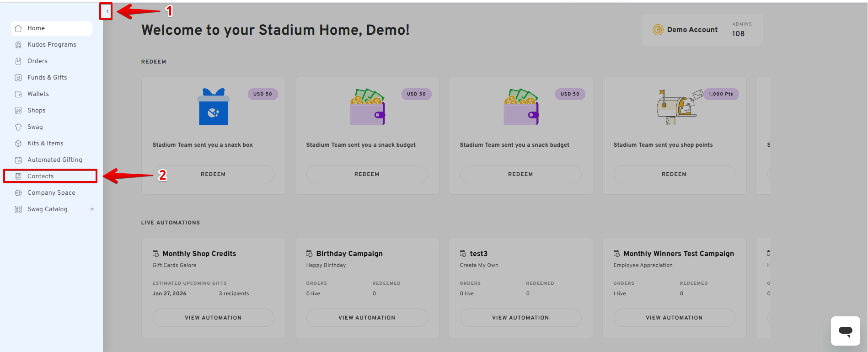Image resolution: width=868 pixels, height=352 pixels.
Task: View the Monthly Shop Credits automation
Action: pyautogui.click(x=213, y=318)
